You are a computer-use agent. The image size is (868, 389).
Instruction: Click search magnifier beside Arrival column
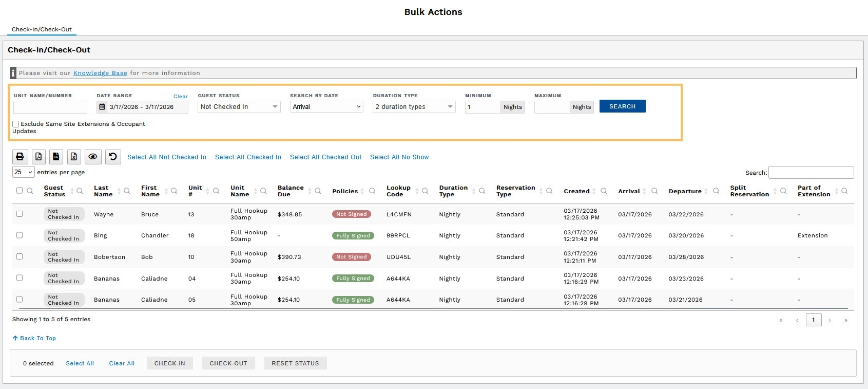point(654,191)
